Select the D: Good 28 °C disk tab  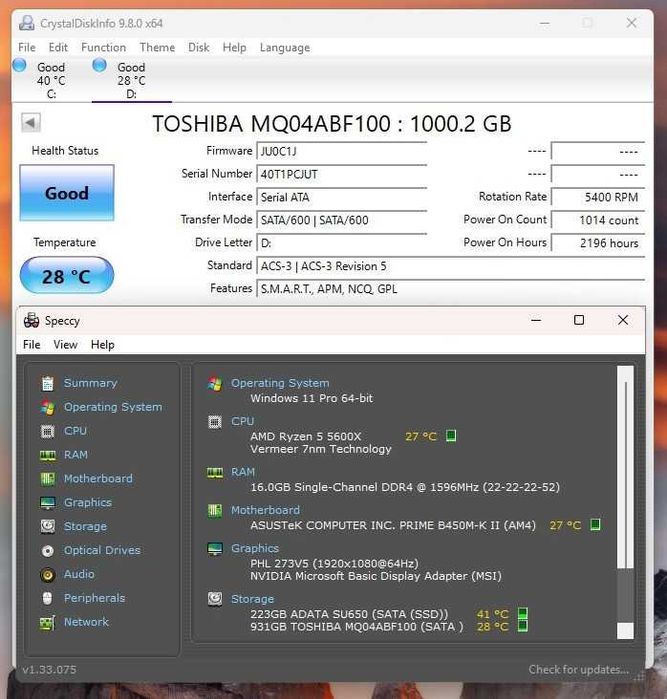click(x=132, y=80)
